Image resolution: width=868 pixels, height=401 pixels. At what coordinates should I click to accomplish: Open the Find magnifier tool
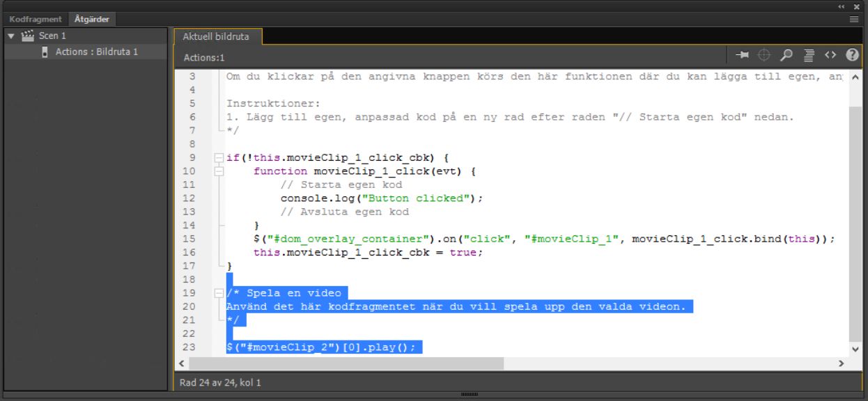coord(786,55)
